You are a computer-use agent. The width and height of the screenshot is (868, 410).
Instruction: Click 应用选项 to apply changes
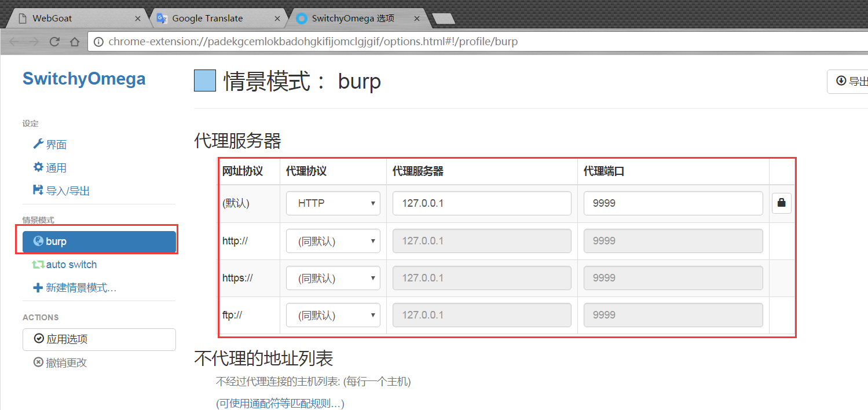pyautogui.click(x=99, y=339)
